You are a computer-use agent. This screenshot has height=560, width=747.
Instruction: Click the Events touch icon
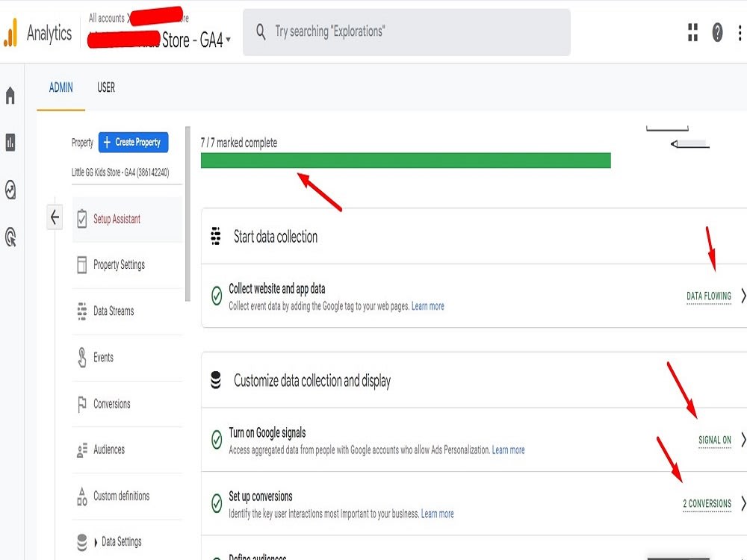82,357
